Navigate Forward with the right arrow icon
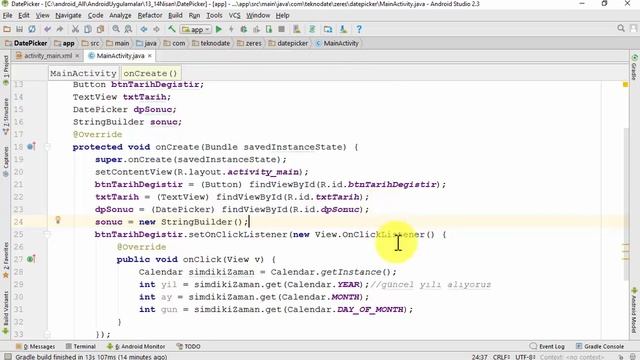The height and width of the screenshot is (360, 640). pyautogui.click(x=156, y=29)
